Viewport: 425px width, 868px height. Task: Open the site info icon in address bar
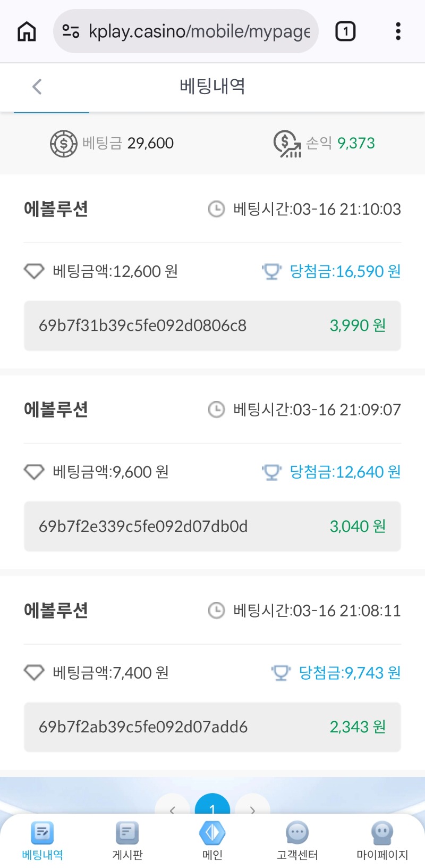pyautogui.click(x=71, y=31)
